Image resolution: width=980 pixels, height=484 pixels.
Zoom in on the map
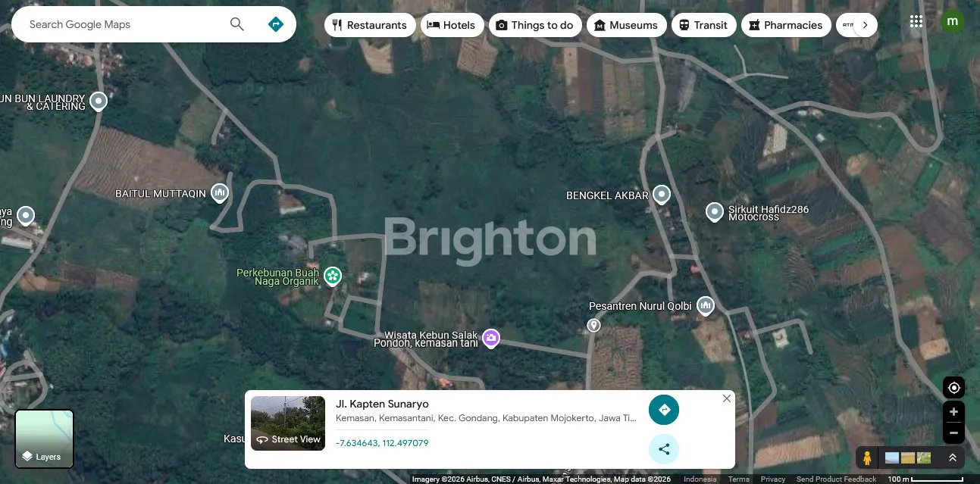coord(953,412)
